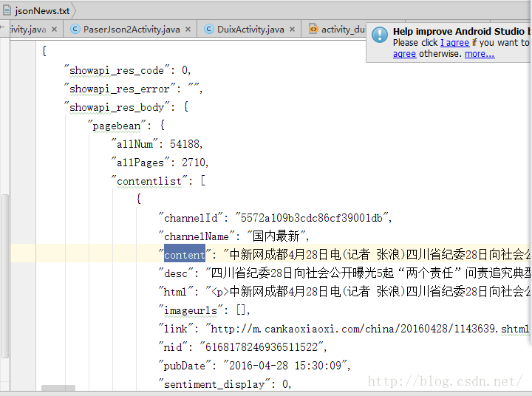Click the allNum value 54188

click(186, 144)
